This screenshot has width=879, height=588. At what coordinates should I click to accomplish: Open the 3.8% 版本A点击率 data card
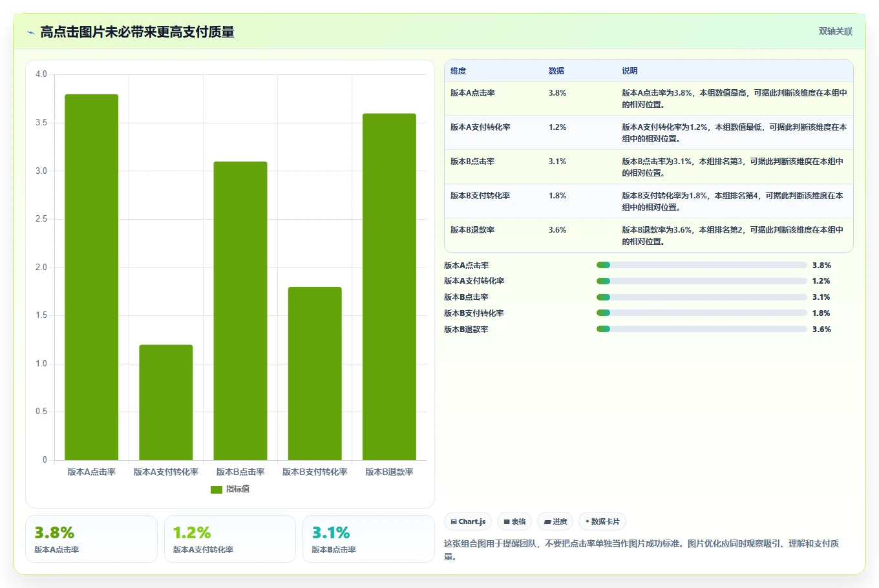pos(91,539)
